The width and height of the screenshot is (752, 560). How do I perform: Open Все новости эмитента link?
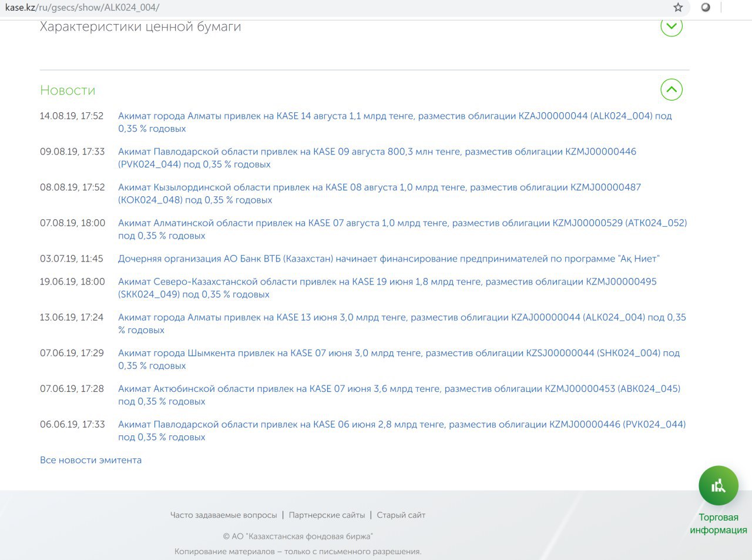pos(90,460)
